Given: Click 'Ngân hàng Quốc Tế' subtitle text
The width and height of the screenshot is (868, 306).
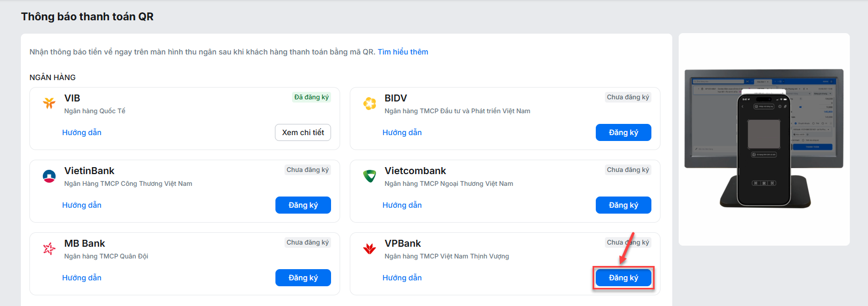Looking at the screenshot, I should (95, 111).
